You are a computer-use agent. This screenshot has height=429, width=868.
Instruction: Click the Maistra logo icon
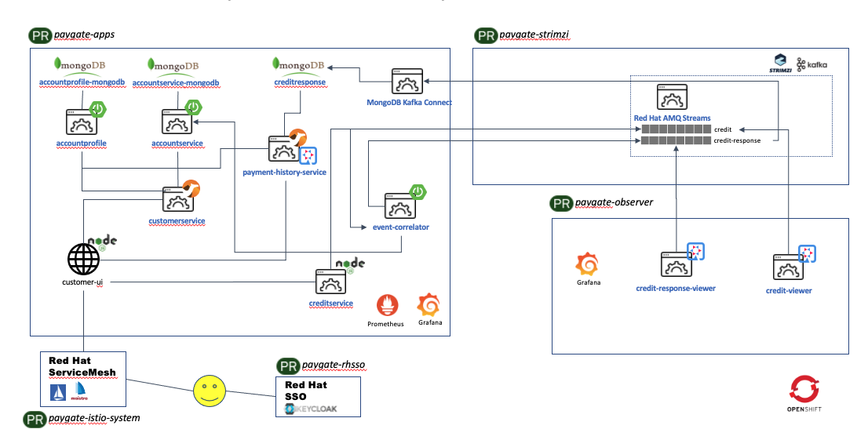tap(79, 391)
